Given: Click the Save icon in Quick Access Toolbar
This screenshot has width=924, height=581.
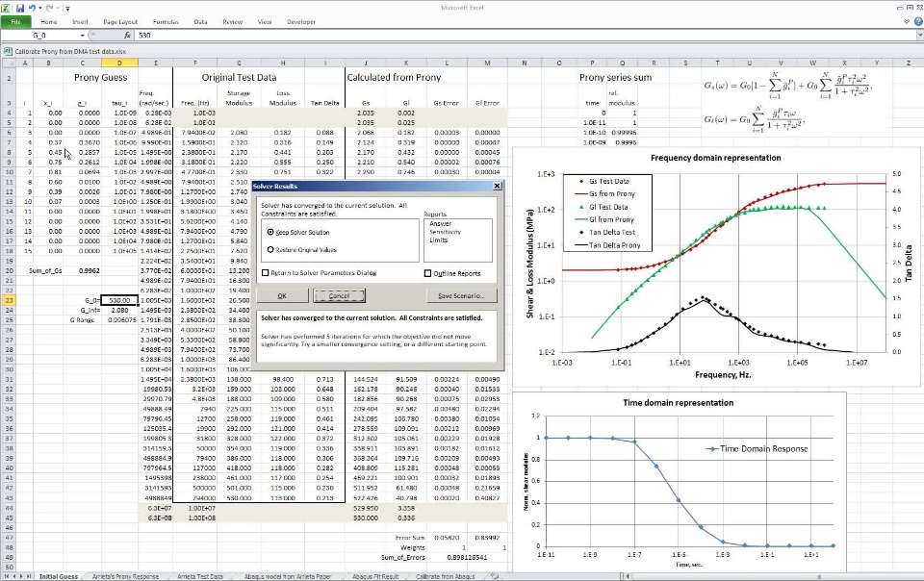Looking at the screenshot, I should [20, 7].
